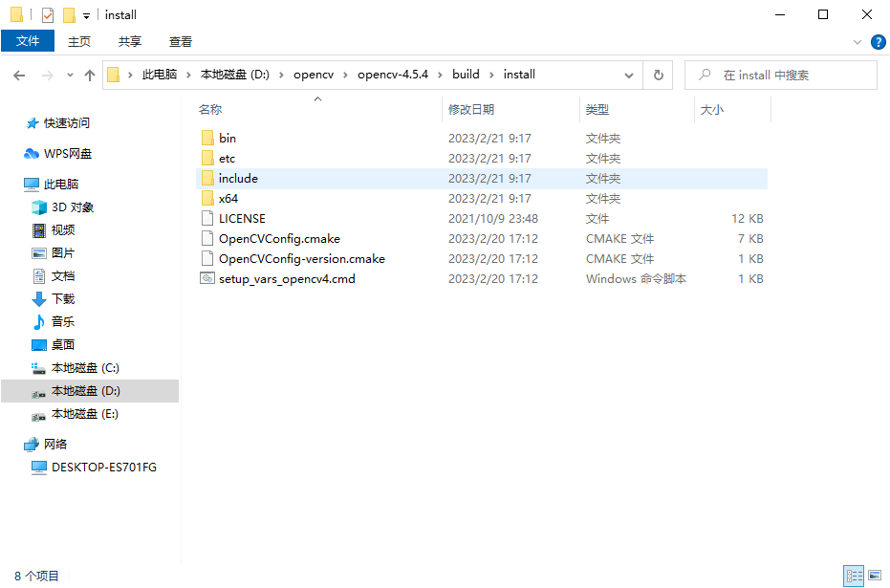Open 音乐 folder in navigation pane
This screenshot has height=588, width=890.
point(63,322)
